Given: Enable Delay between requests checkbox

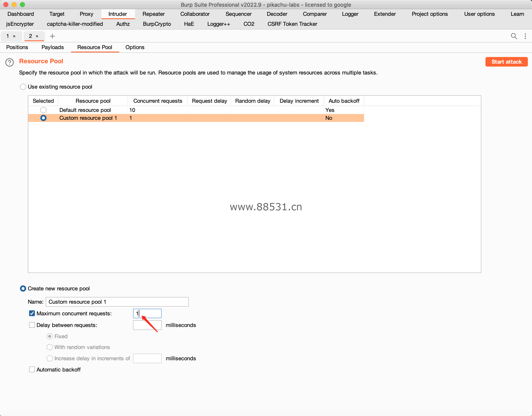Looking at the screenshot, I should click(32, 325).
